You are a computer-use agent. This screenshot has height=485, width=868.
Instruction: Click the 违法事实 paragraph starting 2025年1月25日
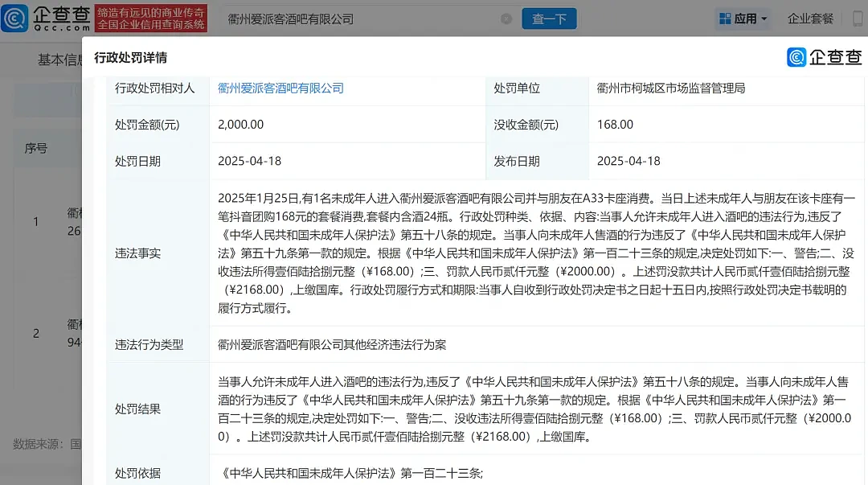tap(536, 253)
